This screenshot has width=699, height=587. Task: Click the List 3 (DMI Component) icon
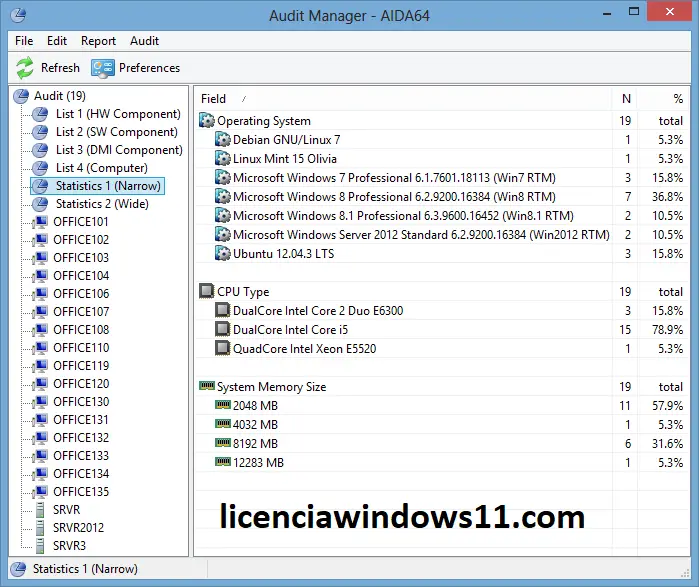click(40, 150)
